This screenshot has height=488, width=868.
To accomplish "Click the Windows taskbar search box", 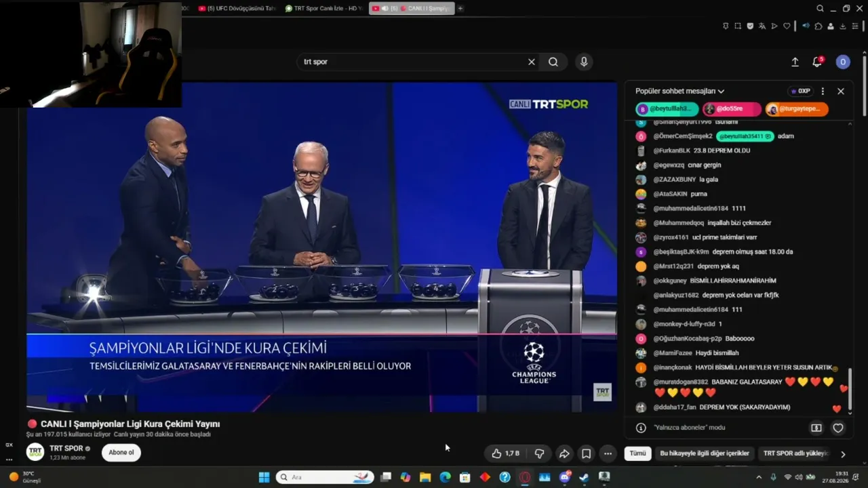I will point(325,477).
